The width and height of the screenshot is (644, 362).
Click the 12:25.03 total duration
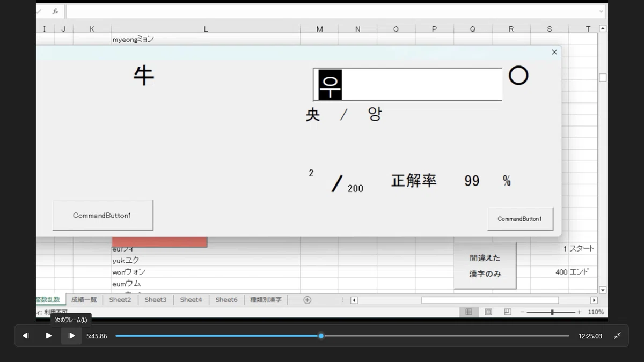[x=590, y=336]
